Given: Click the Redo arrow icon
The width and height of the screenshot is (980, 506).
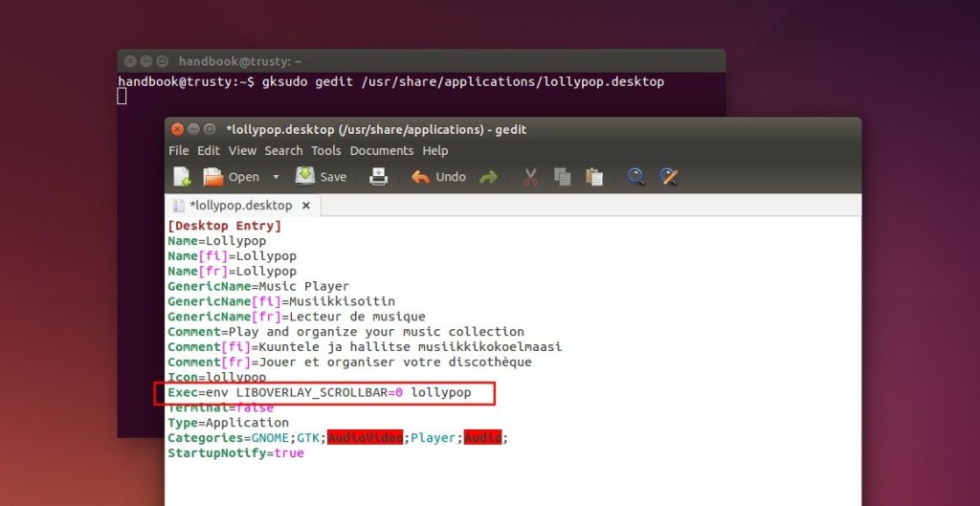Looking at the screenshot, I should 488,177.
